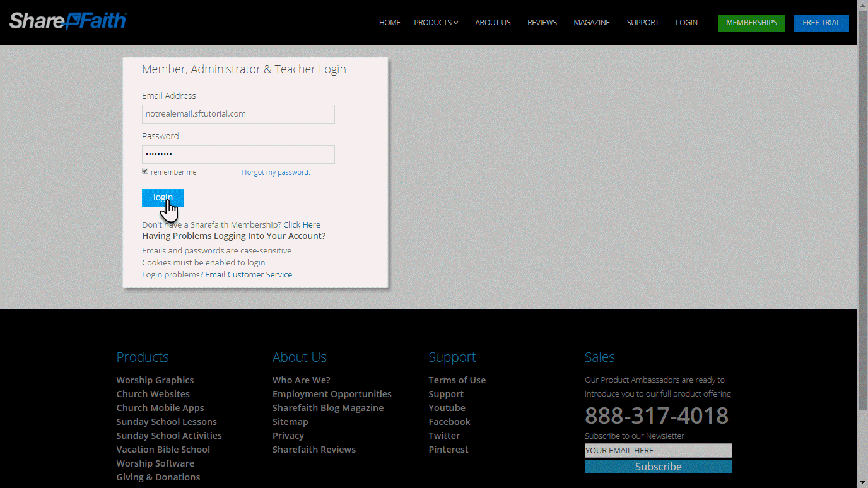This screenshot has width=868, height=488.
Task: Click the Subscribe newsletter button
Action: (659, 467)
